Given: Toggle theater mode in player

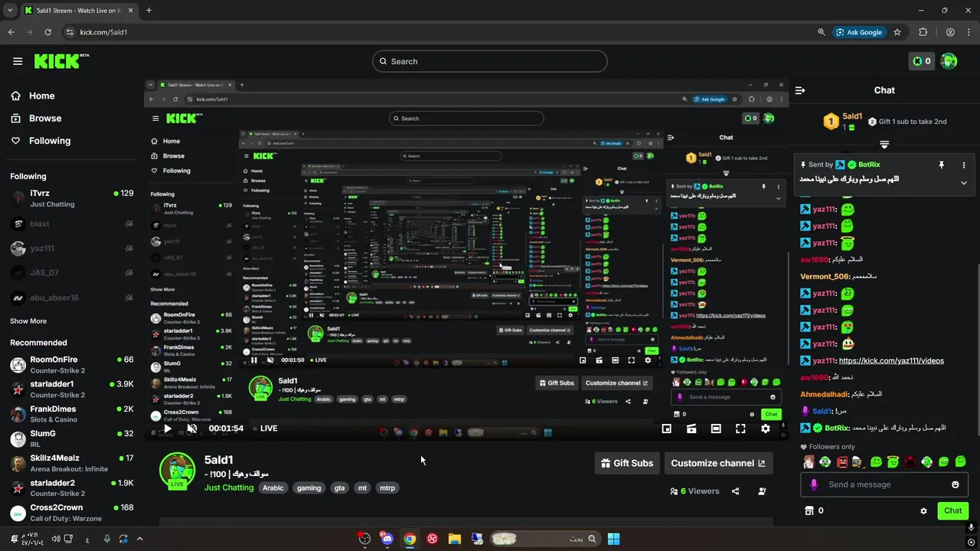Looking at the screenshot, I should point(716,429).
